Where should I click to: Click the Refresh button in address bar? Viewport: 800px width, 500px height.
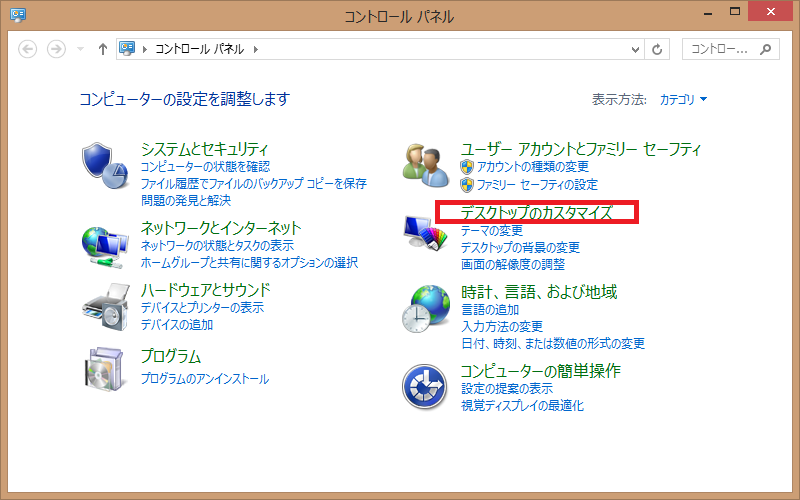(657, 49)
